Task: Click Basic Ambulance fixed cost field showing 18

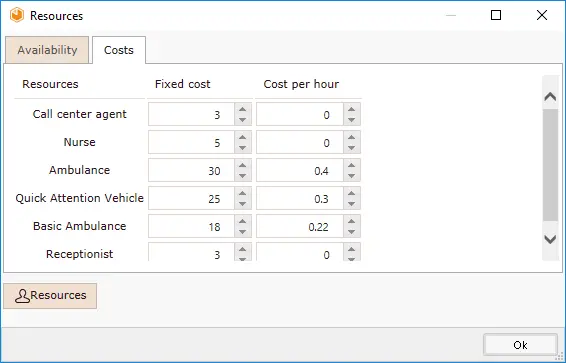Action: click(191, 227)
